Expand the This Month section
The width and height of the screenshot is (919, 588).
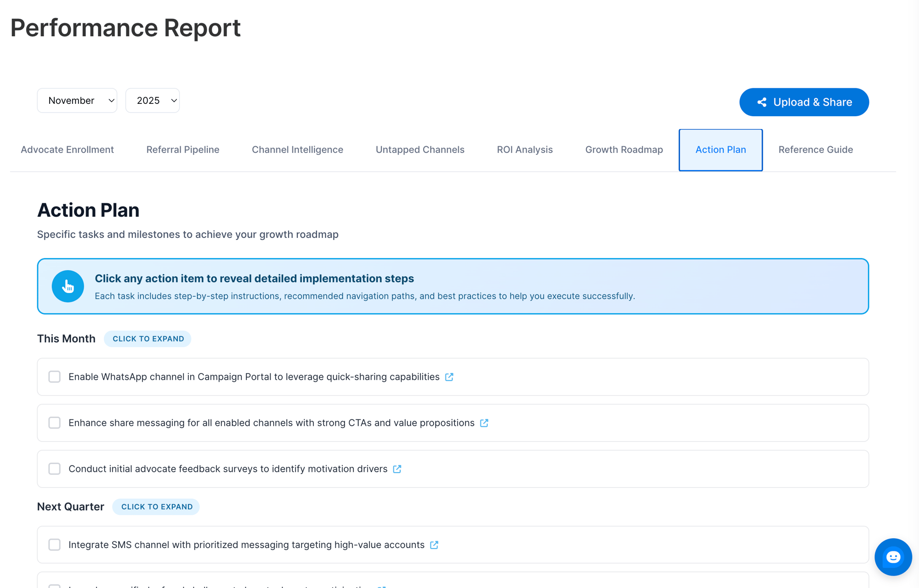coord(147,339)
